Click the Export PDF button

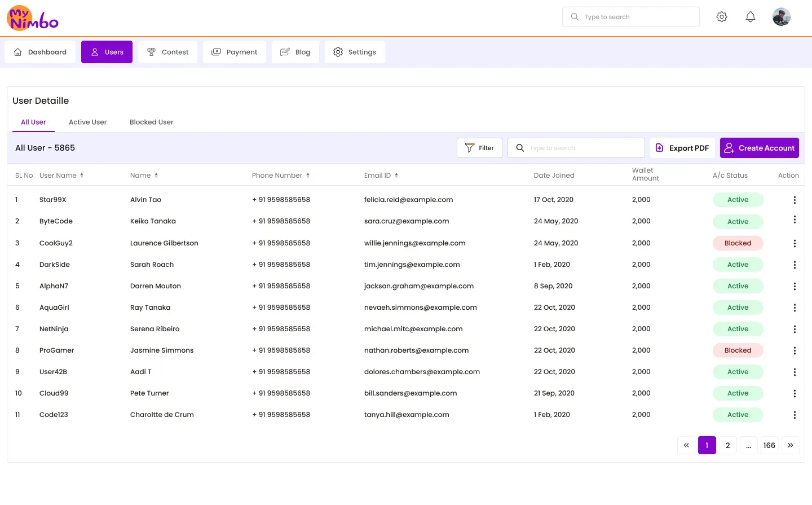click(x=682, y=148)
